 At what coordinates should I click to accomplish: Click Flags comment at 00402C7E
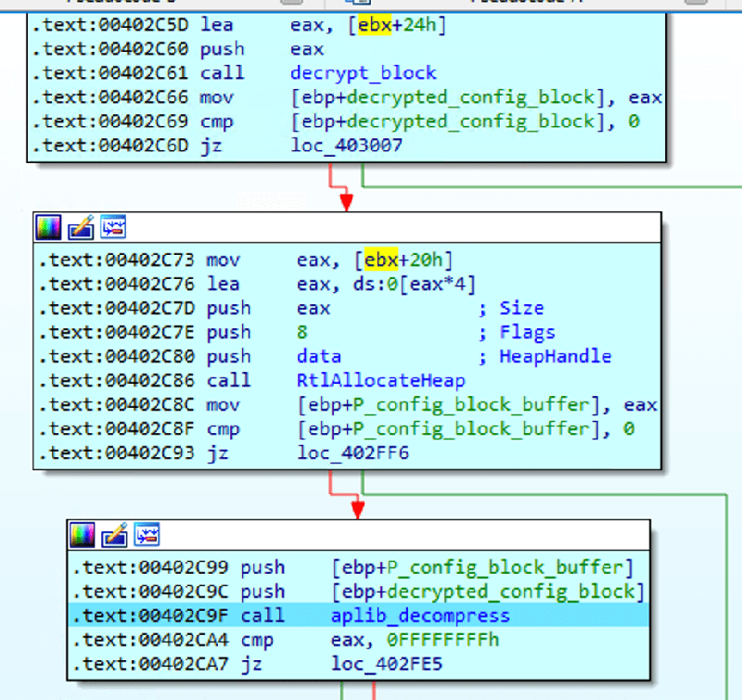click(527, 333)
